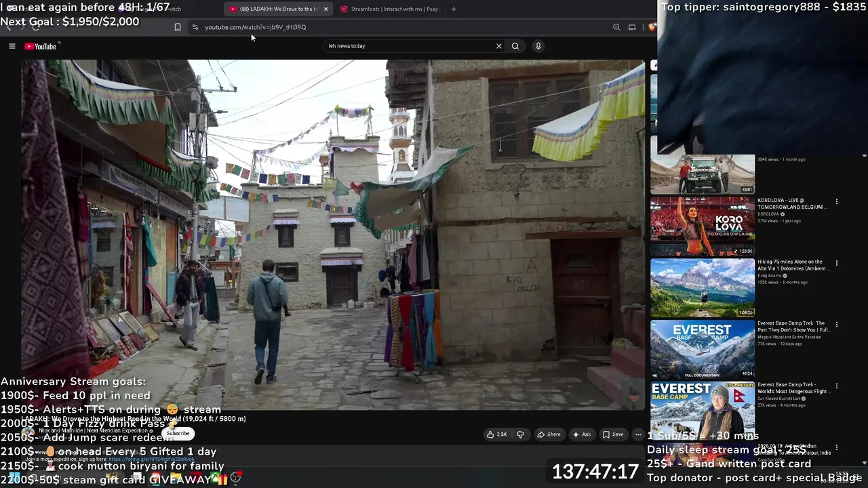This screenshot has height=488, width=868.
Task: Switch to the Streamloots tab
Action: (x=389, y=9)
